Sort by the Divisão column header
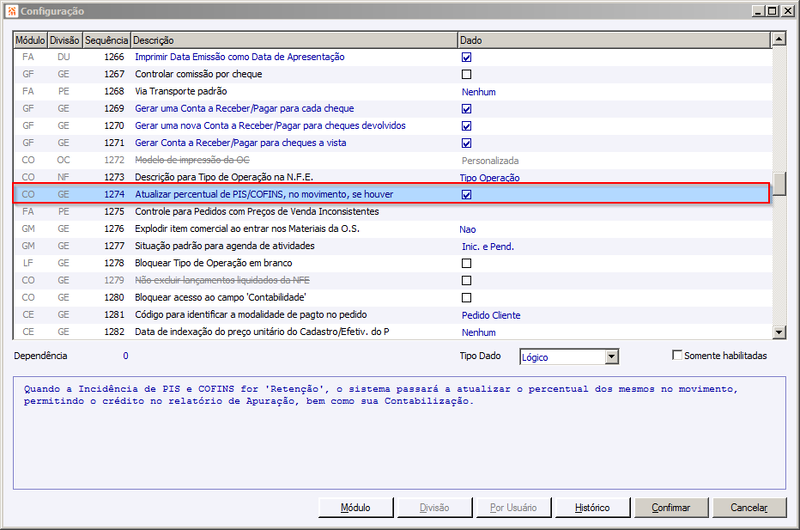This screenshot has width=800, height=530. (x=65, y=40)
